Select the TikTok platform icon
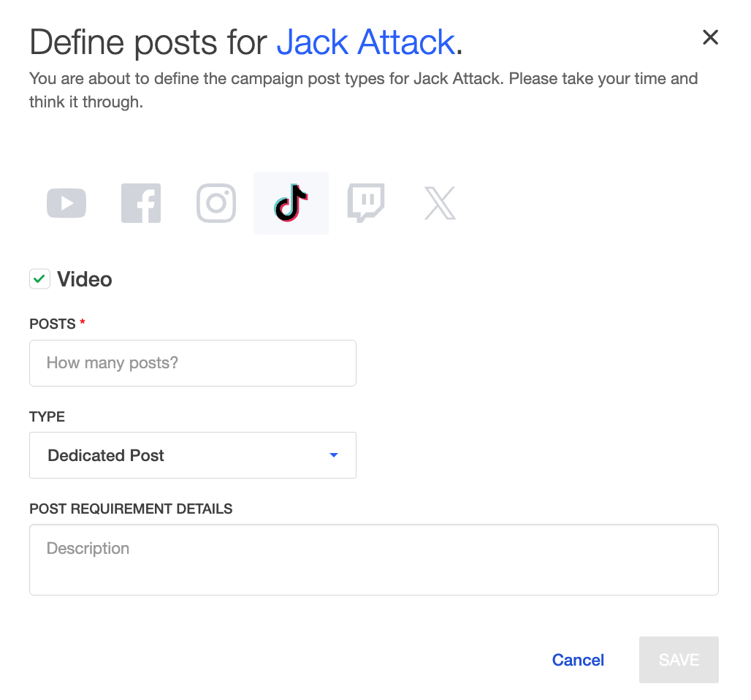The image size is (751, 700). 291,203
